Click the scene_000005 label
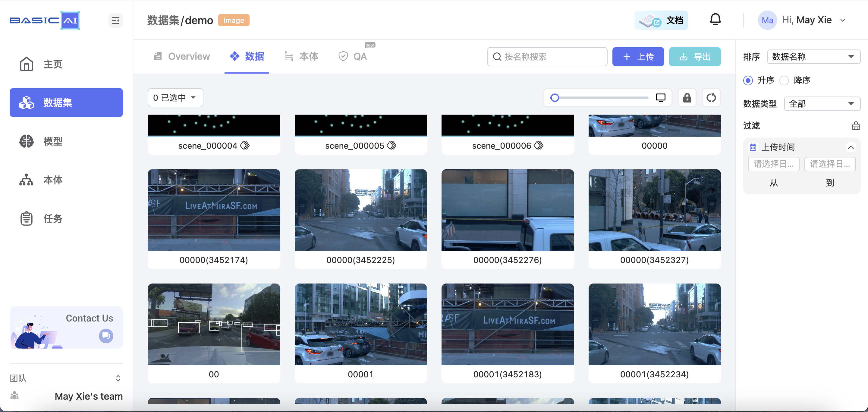Viewport: 868px width, 412px height. tap(354, 146)
